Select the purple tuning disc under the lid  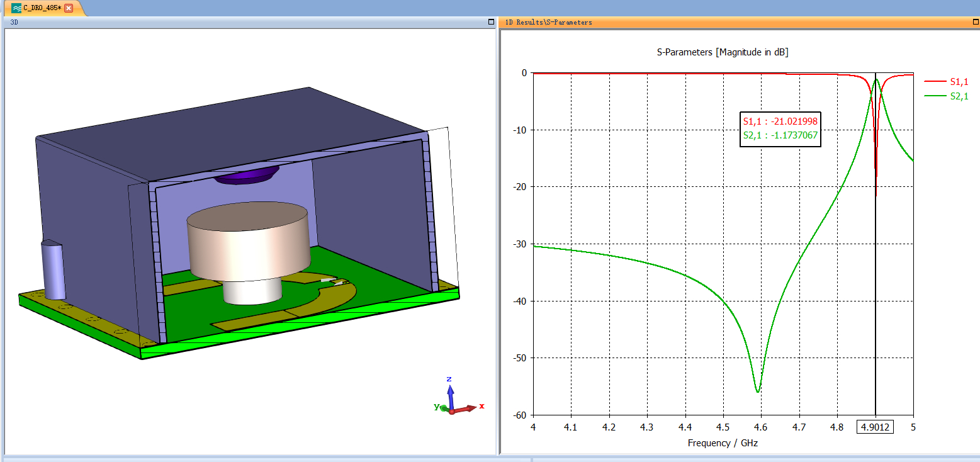pyautogui.click(x=245, y=175)
